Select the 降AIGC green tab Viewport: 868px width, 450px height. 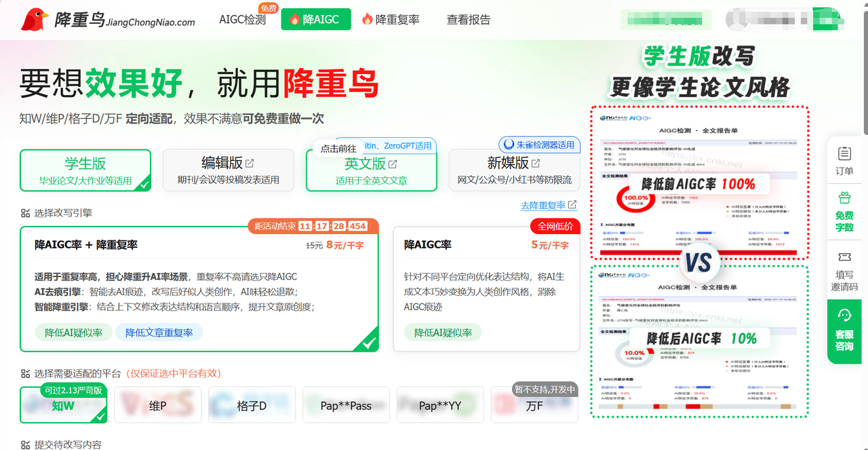pyautogui.click(x=315, y=20)
